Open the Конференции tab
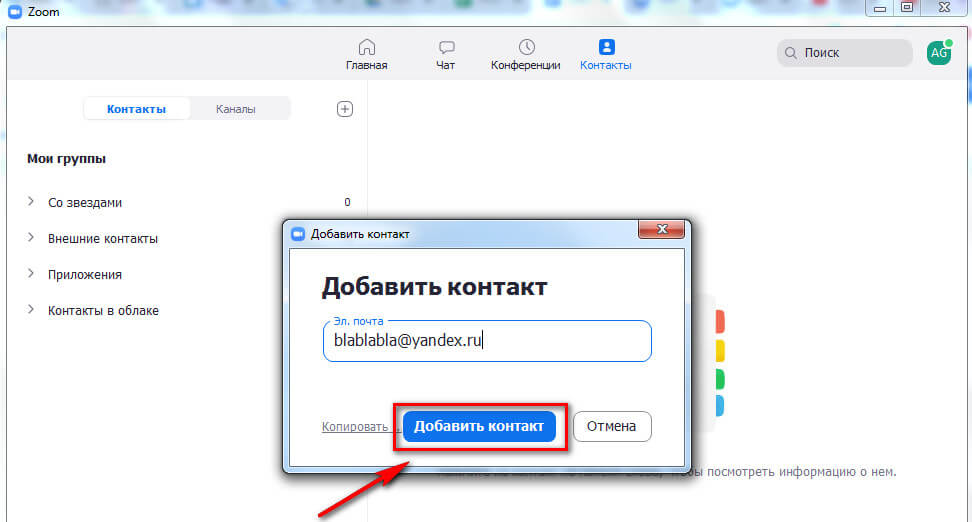Viewport: 972px width, 522px height. coord(526,55)
